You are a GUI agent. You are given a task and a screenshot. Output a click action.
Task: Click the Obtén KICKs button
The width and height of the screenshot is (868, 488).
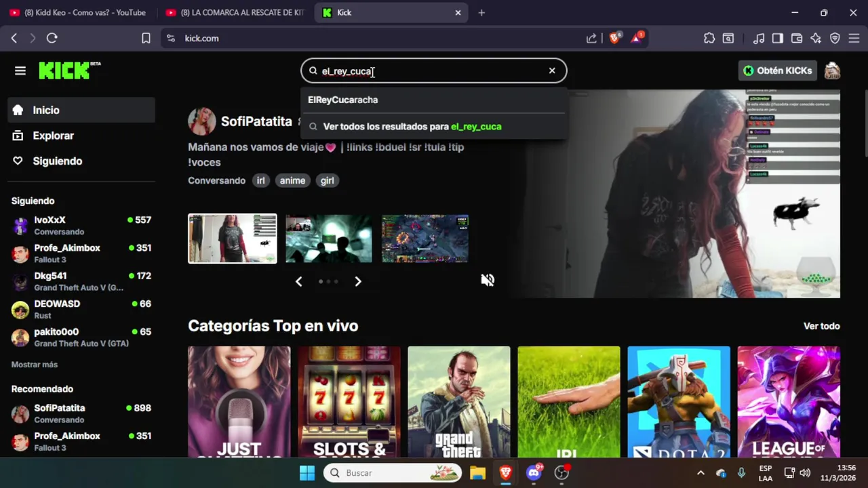[777, 70]
